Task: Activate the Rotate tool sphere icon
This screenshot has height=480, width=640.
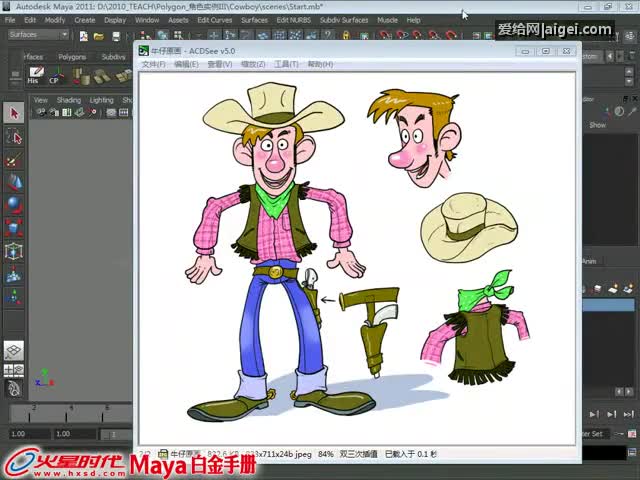Action: pos(14,205)
